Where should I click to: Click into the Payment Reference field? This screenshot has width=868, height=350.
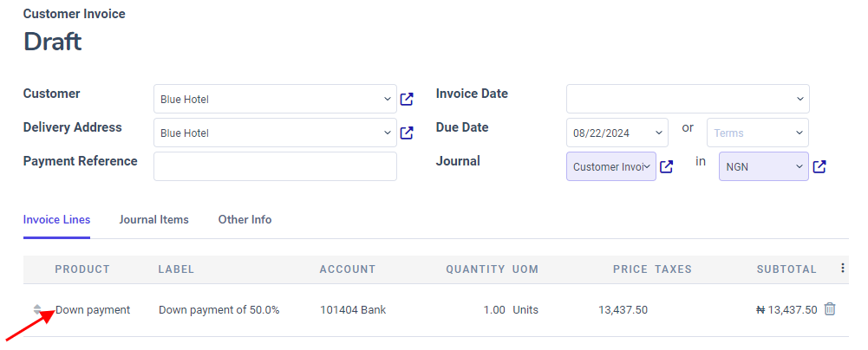coord(275,166)
